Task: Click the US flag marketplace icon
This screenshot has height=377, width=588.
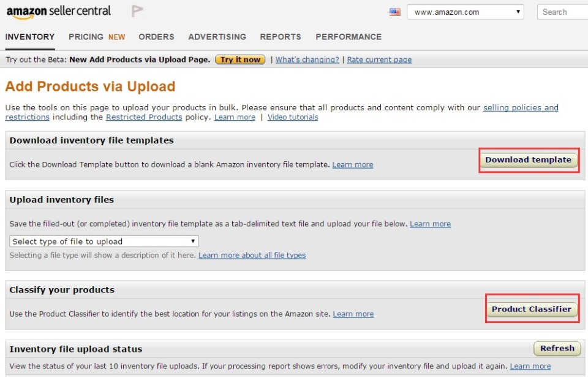Action: pos(395,12)
